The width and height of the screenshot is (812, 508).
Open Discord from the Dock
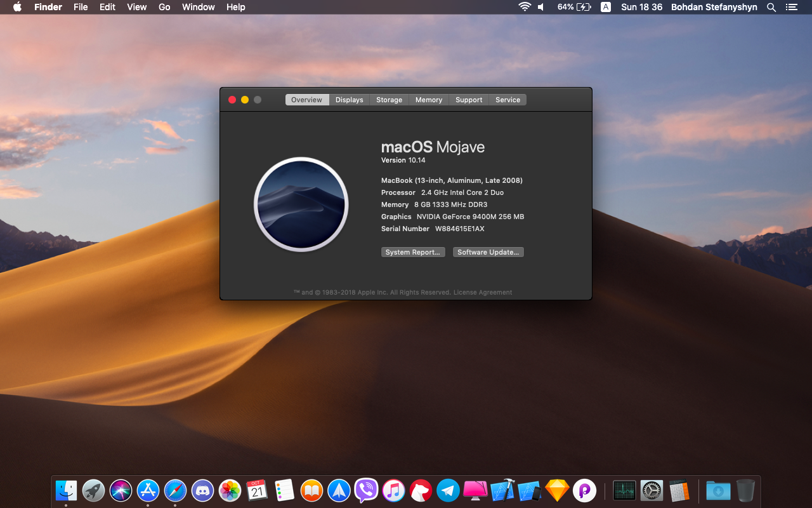[202, 490]
